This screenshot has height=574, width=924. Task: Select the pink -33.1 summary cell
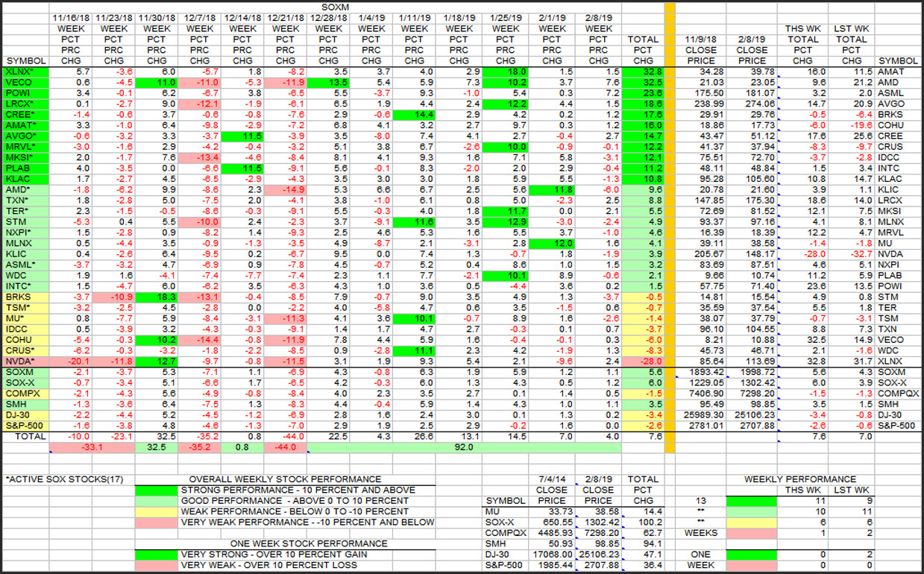pyautogui.click(x=93, y=448)
